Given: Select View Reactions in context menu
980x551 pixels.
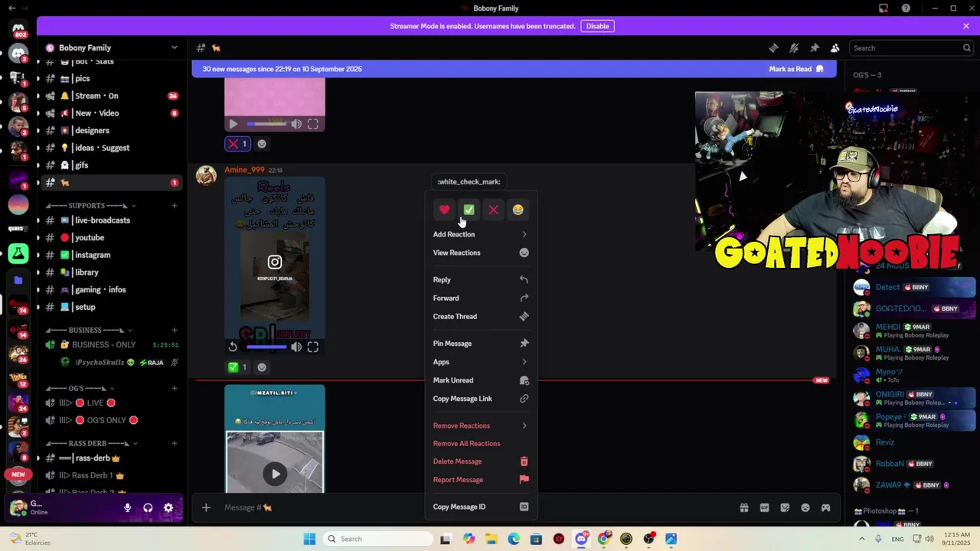Looking at the screenshot, I should point(481,253).
